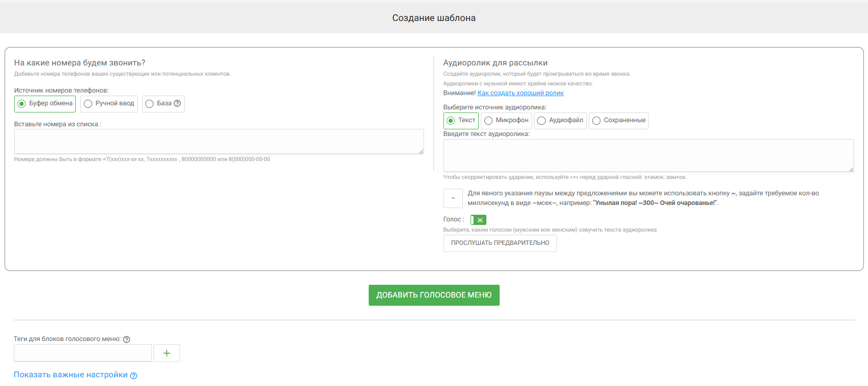
Task: Open the Как создать хороший ролик link
Action: point(521,93)
